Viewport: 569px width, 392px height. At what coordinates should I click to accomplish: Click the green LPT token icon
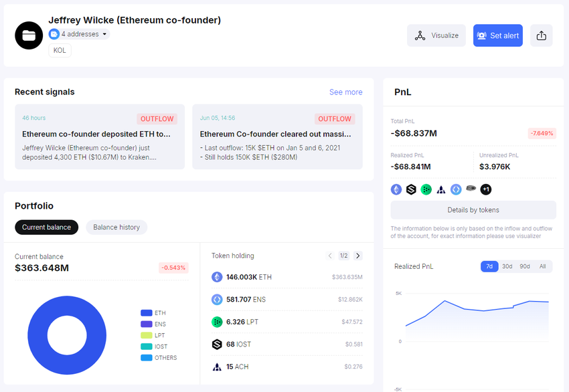coord(217,322)
